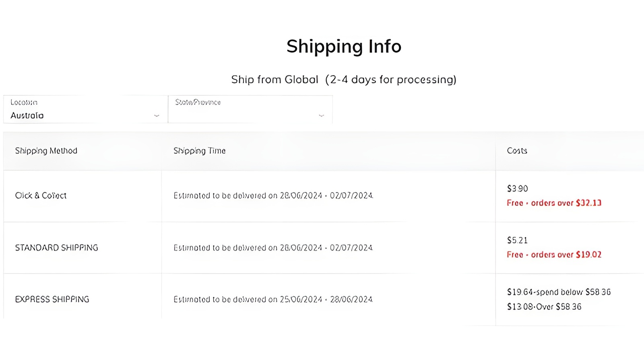Click the $13.09 over $58.36 price text

click(544, 307)
